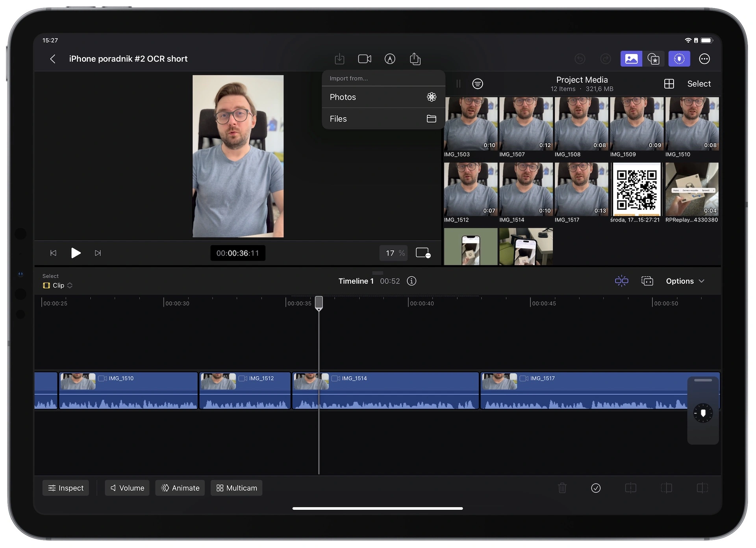Screen dimensions: 756x548
Task: Toggle timeline snapping icon
Action: [621, 281]
